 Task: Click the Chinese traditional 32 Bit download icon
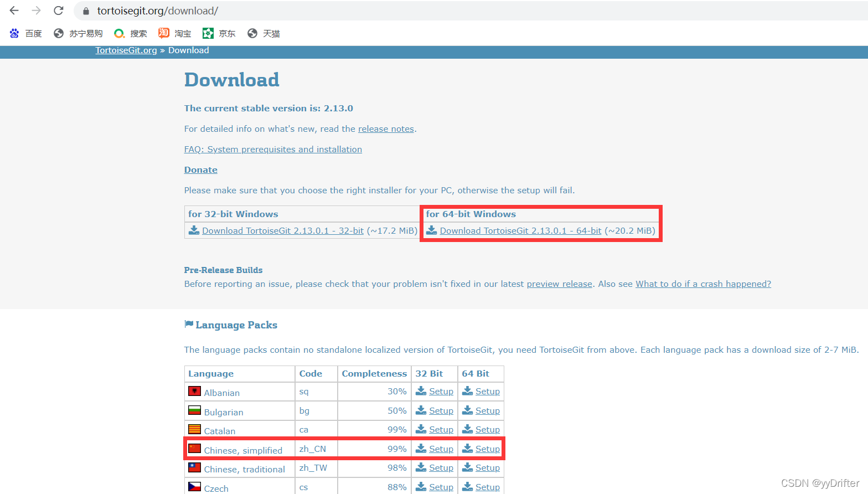421,467
